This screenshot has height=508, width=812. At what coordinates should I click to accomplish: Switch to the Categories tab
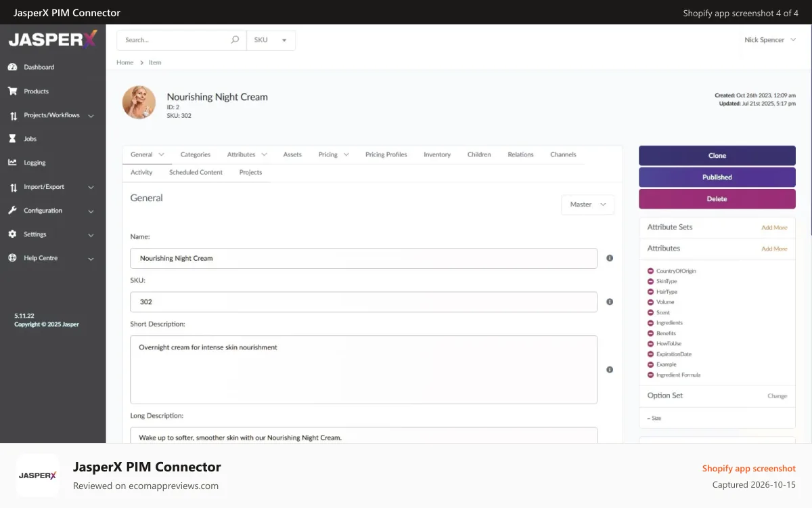[x=196, y=154]
